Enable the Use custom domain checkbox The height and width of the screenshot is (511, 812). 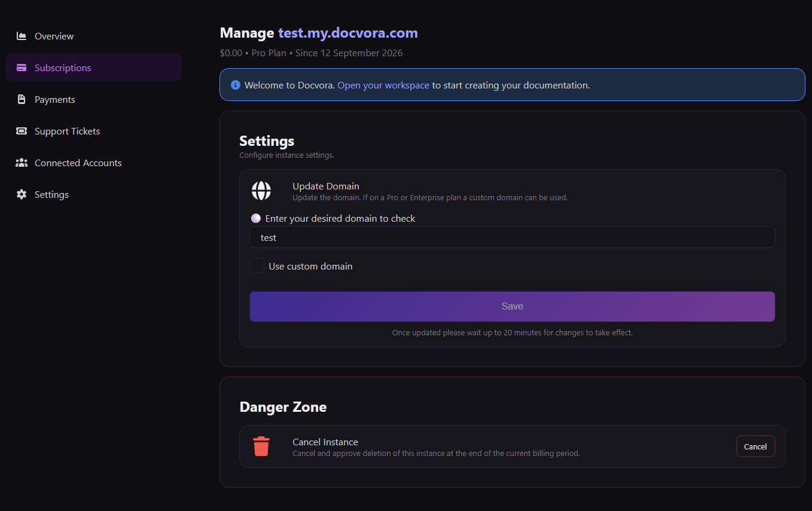point(257,265)
